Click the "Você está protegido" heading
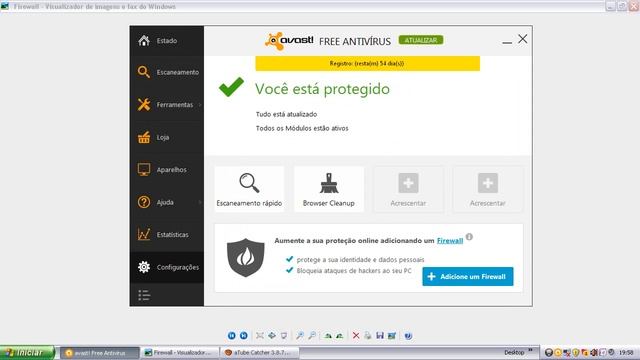 point(322,89)
